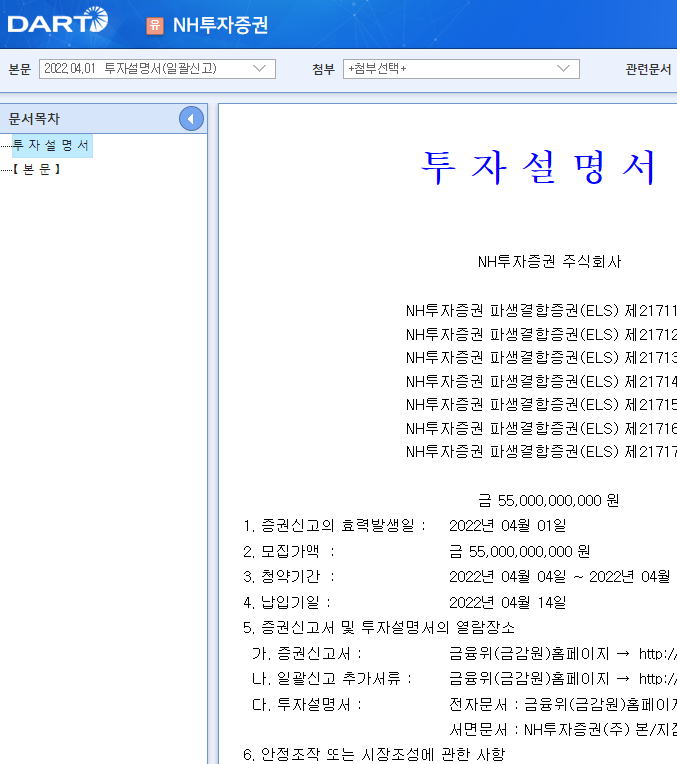Click the centered 금 55,000,000,000 원 amount
677x764 pixels.
pyautogui.click(x=548, y=500)
